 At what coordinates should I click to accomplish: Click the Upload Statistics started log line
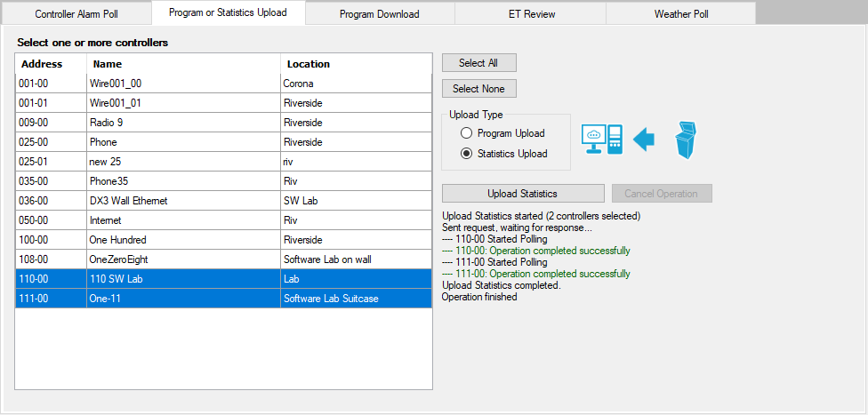tap(542, 215)
